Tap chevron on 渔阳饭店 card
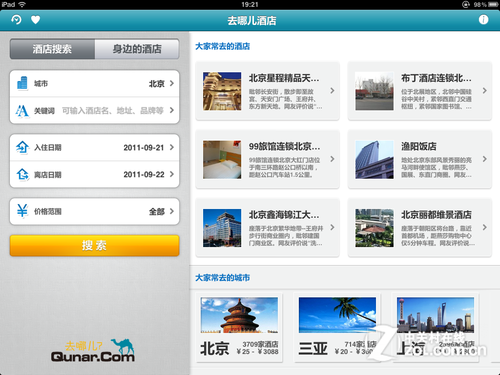Viewport: 500px width, 375px height. [484, 159]
